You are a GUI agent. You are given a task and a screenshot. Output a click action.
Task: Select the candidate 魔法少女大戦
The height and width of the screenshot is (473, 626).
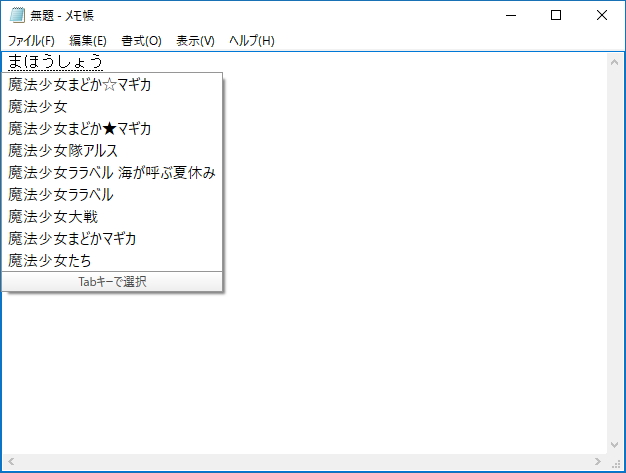point(112,216)
